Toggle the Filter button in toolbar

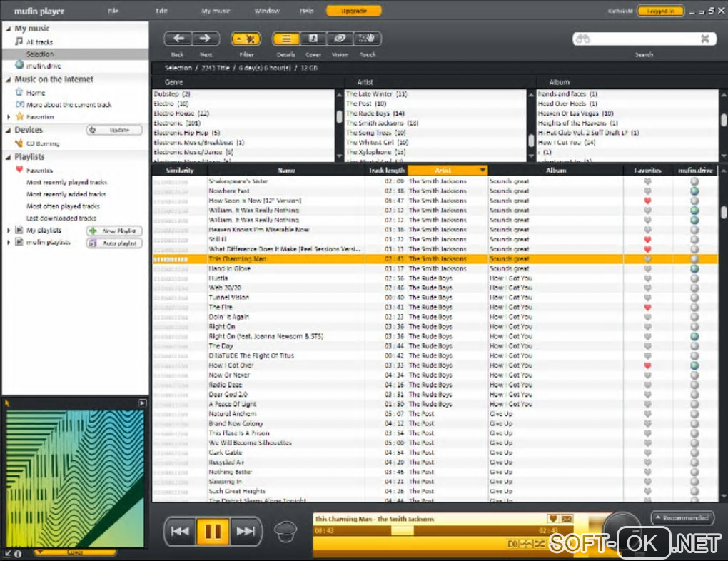pos(246,39)
